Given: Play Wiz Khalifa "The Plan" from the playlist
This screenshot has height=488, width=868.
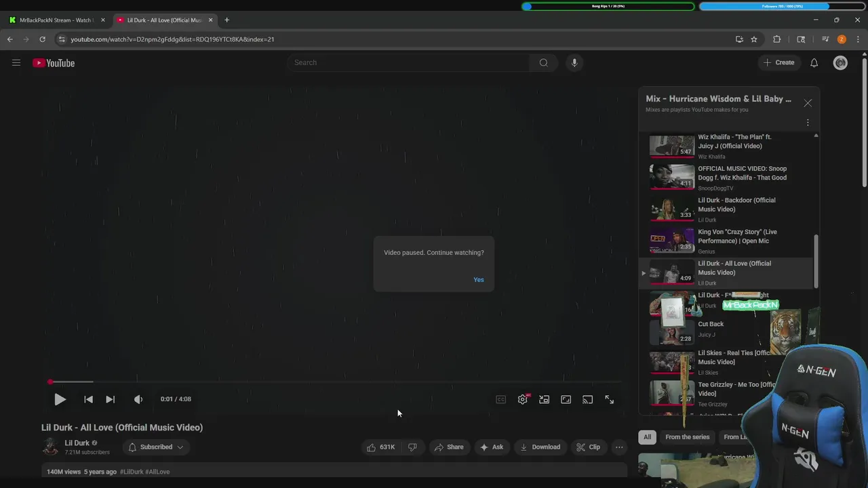Looking at the screenshot, I should (x=726, y=146).
